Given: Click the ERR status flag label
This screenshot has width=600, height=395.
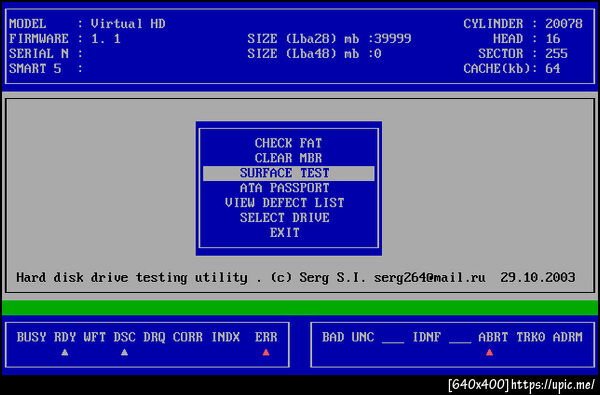Looking at the screenshot, I should click(266, 337).
